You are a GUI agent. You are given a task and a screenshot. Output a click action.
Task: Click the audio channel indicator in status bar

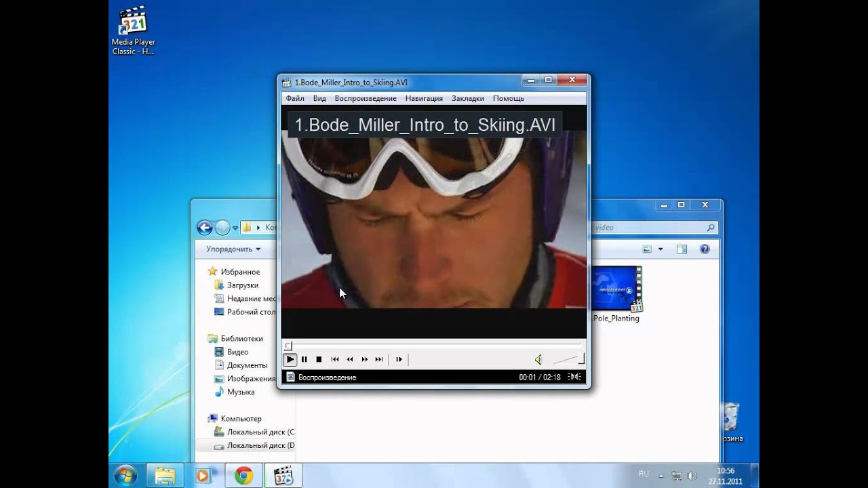click(574, 377)
